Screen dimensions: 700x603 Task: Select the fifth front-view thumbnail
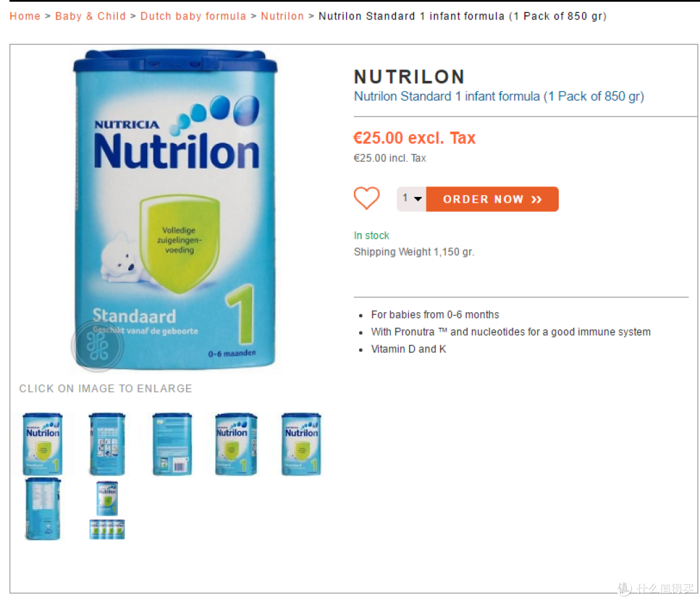pos(301,444)
